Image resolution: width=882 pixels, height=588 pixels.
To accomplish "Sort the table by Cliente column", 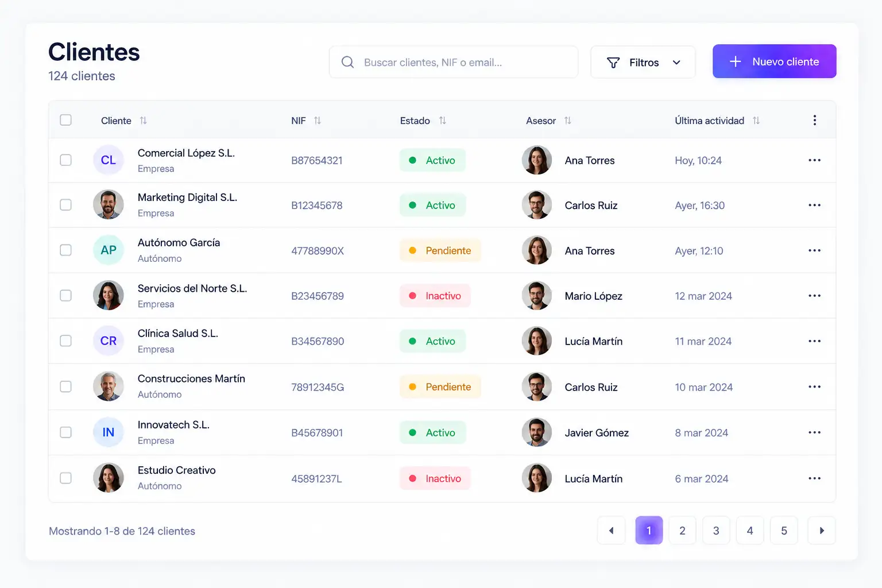I will [x=144, y=121].
